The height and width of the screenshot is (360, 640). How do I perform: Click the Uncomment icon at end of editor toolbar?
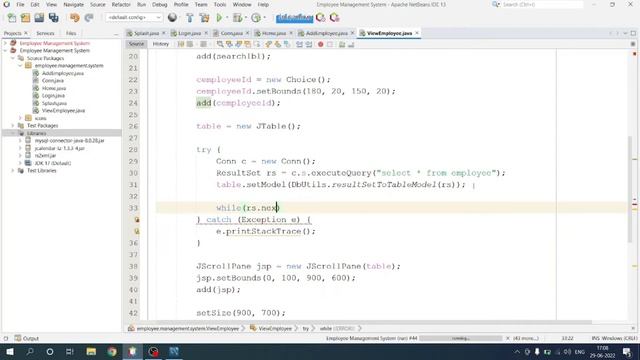click(351, 44)
